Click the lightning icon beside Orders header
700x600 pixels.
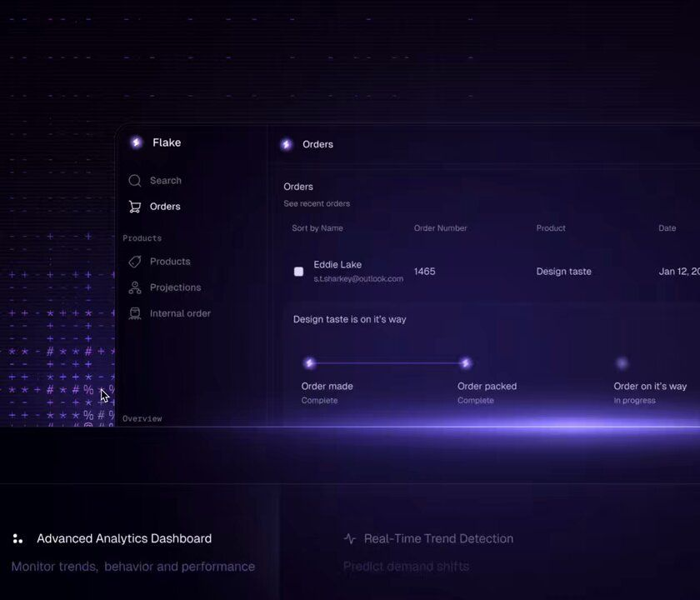click(x=286, y=144)
